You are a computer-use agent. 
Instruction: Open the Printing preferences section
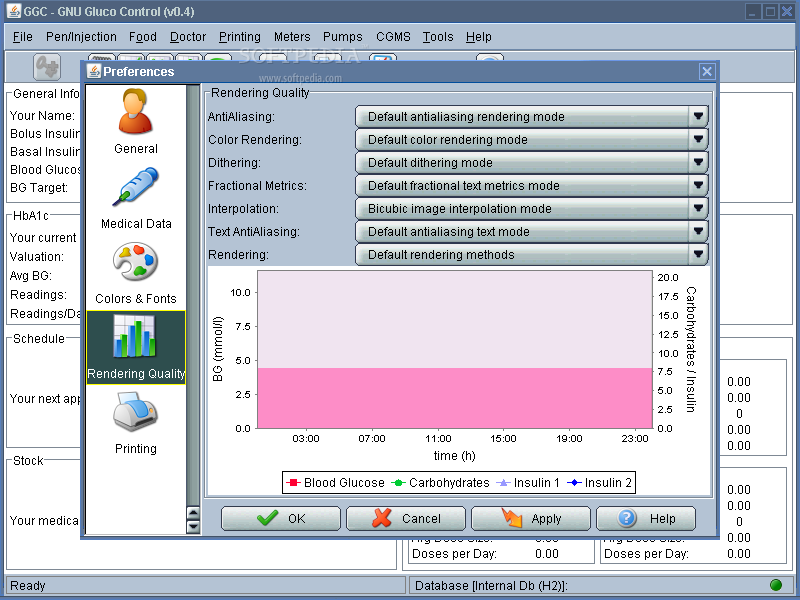point(136,422)
